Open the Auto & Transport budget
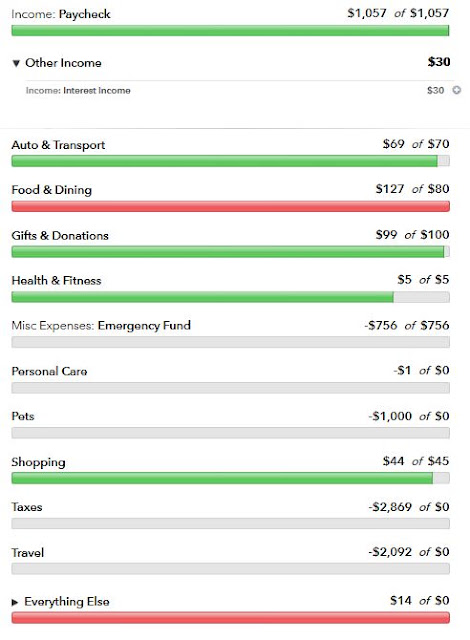The image size is (470, 640). tap(58, 145)
